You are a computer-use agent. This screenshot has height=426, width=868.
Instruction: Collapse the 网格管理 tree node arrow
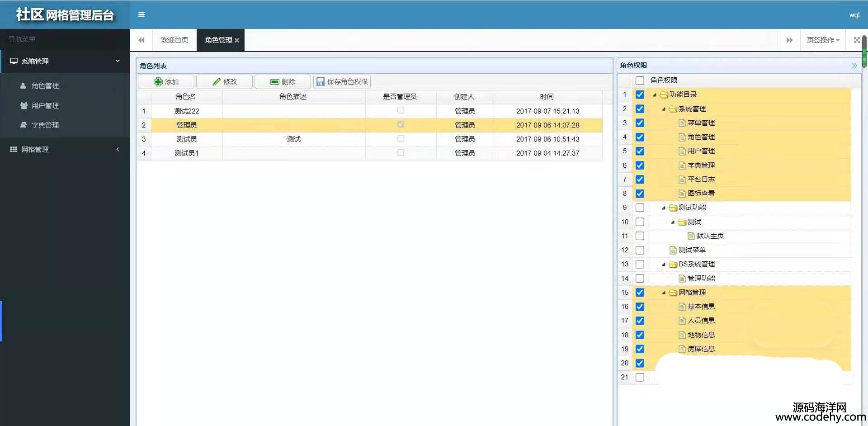[664, 293]
